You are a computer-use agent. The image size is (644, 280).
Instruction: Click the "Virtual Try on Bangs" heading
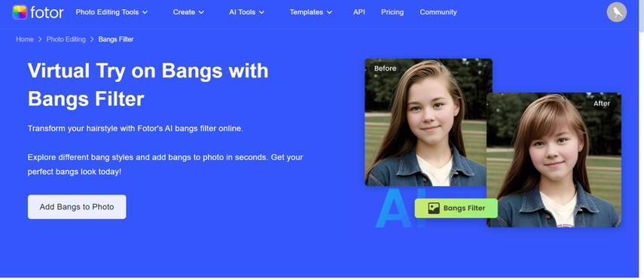click(x=148, y=84)
